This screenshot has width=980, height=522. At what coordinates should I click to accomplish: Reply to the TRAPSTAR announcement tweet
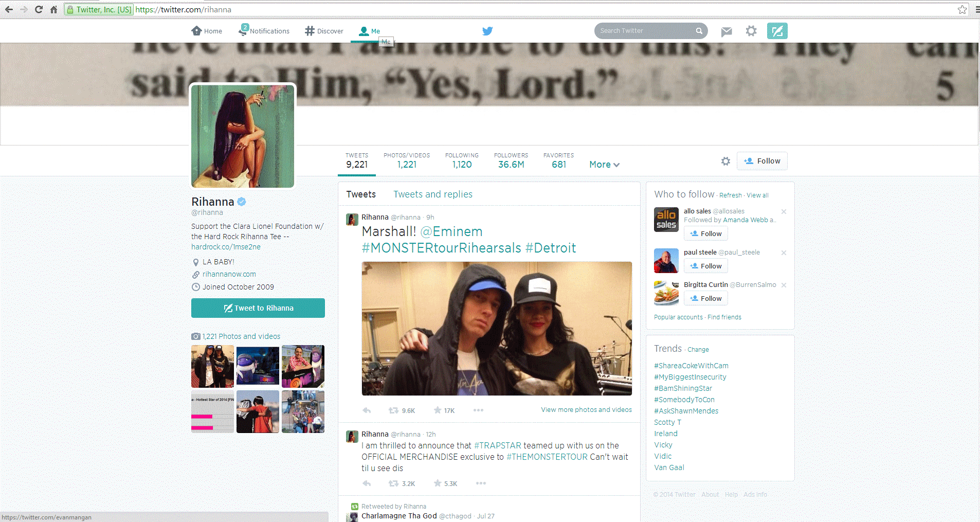tap(367, 483)
